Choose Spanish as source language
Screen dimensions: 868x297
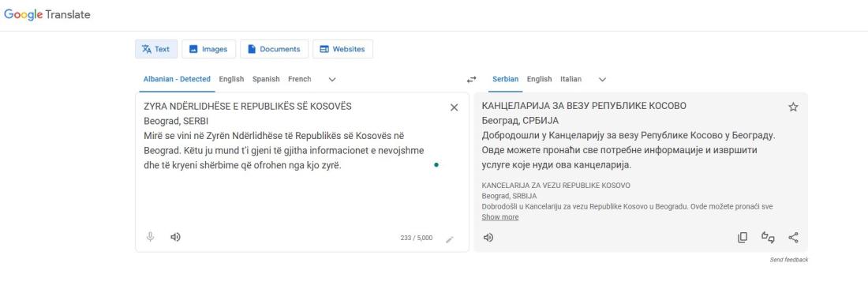point(266,79)
